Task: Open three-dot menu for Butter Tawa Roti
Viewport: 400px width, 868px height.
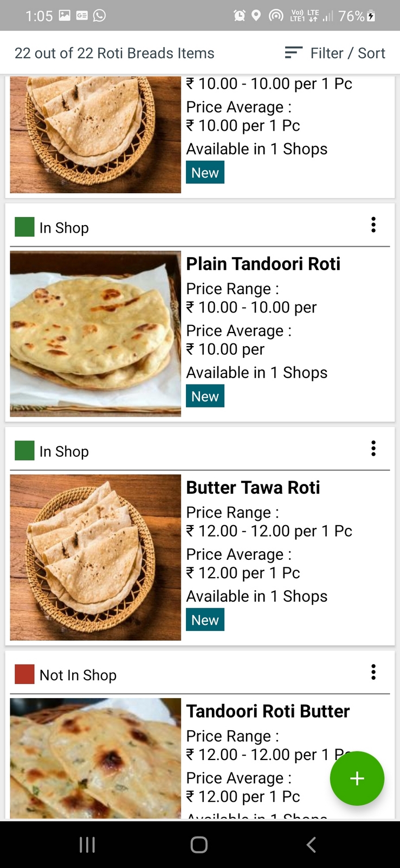Action: pos(373,449)
